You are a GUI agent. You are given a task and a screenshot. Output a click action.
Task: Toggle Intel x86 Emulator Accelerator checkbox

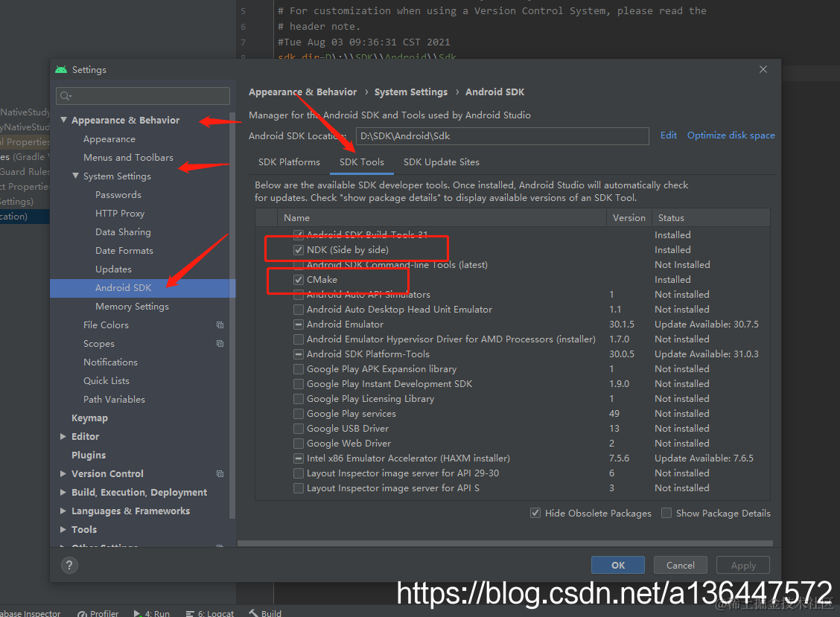(x=299, y=458)
